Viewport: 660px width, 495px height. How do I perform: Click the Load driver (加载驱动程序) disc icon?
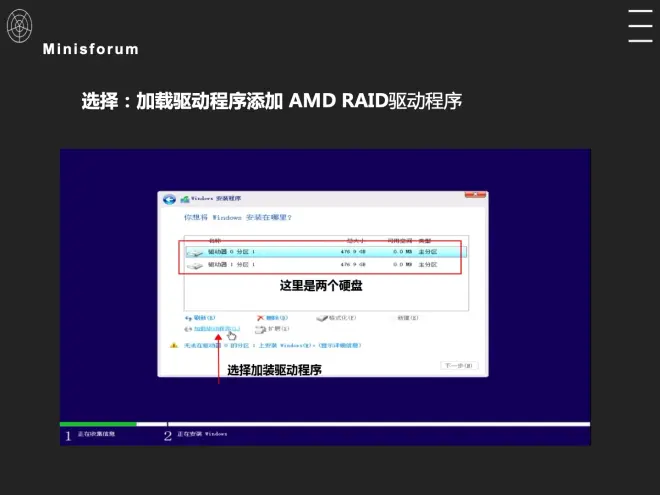pyautogui.click(x=188, y=329)
